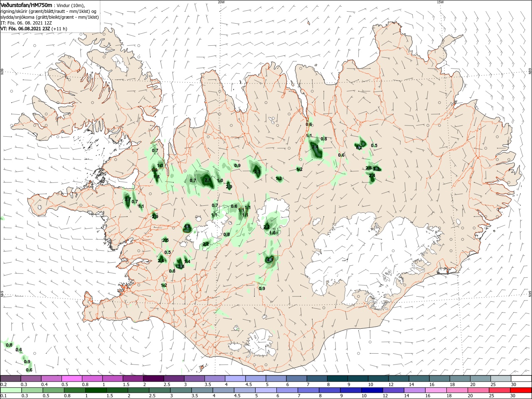Click the 'Vindur (10m),' text in the header
The image size is (532, 399).
pos(70,5)
